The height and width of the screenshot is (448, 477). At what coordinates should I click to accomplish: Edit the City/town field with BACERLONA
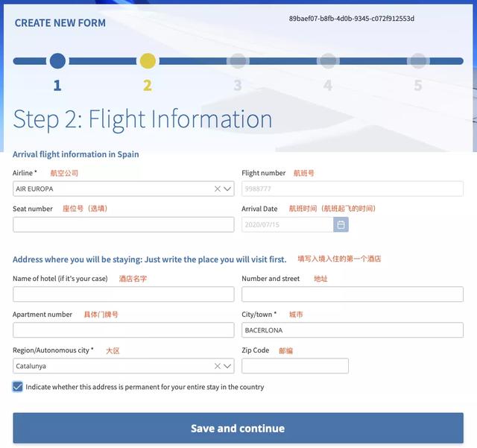353,330
